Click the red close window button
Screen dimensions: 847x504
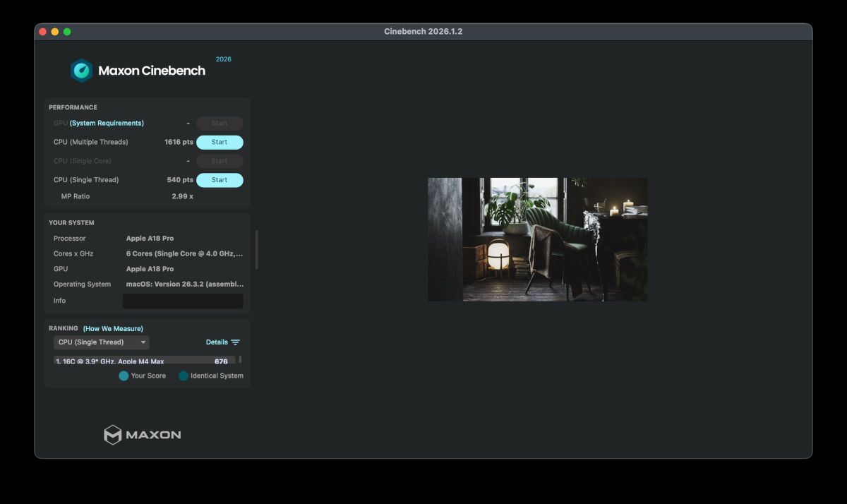click(x=43, y=32)
